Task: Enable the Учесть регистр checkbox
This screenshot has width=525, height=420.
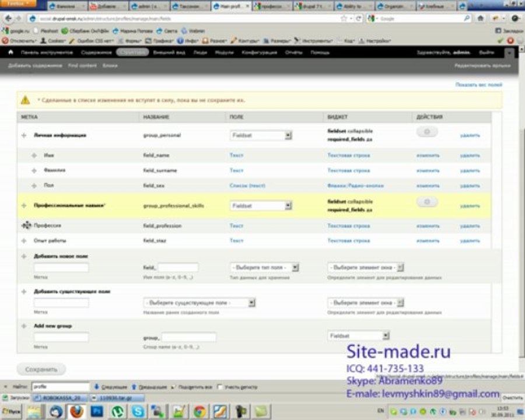Action: [220, 387]
